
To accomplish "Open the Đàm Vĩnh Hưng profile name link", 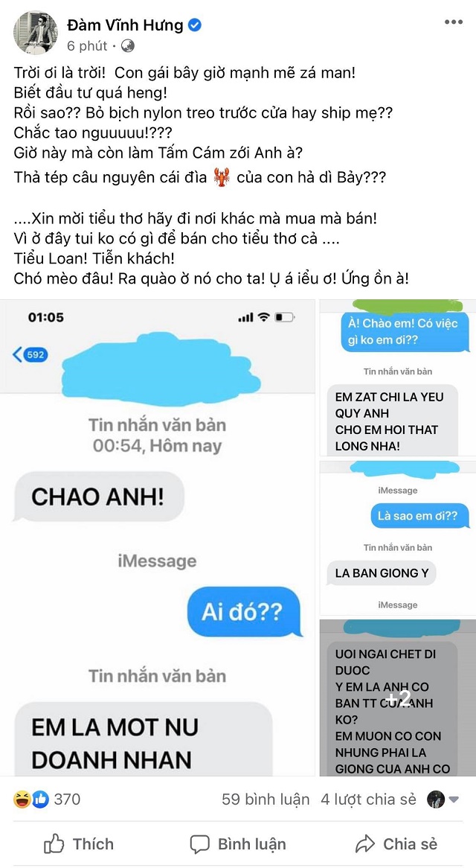I will 126,25.
